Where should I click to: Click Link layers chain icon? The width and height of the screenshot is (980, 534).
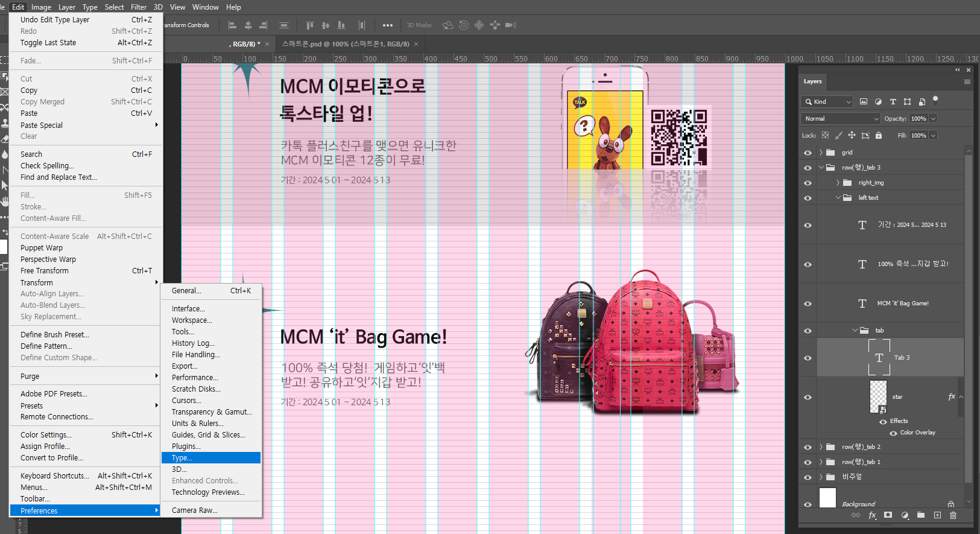(x=856, y=515)
